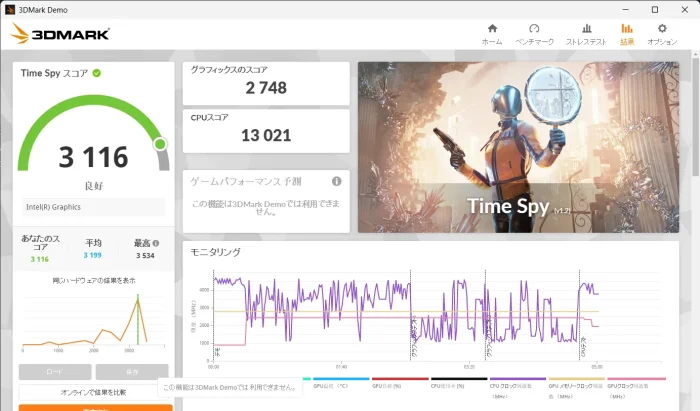Click the 3DMark logo in header
The width and height of the screenshot is (700, 411).
coord(60,33)
